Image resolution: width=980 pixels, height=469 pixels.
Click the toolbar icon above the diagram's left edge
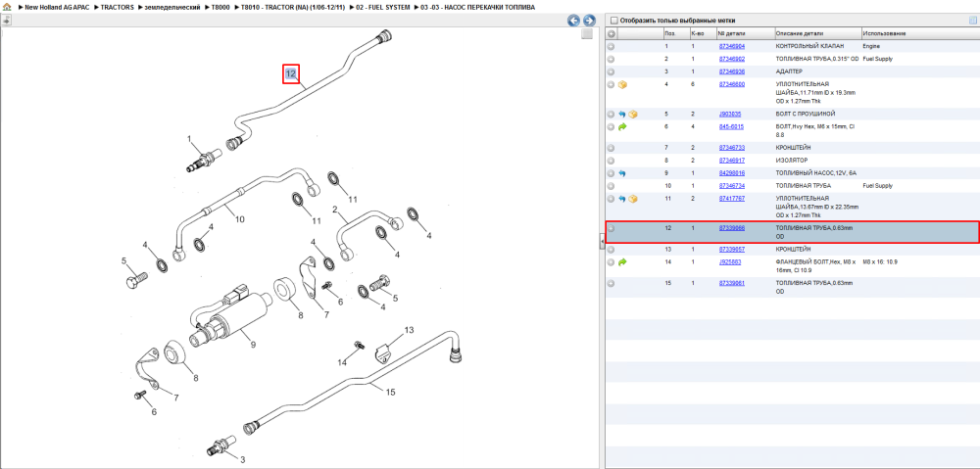pyautogui.click(x=6, y=20)
